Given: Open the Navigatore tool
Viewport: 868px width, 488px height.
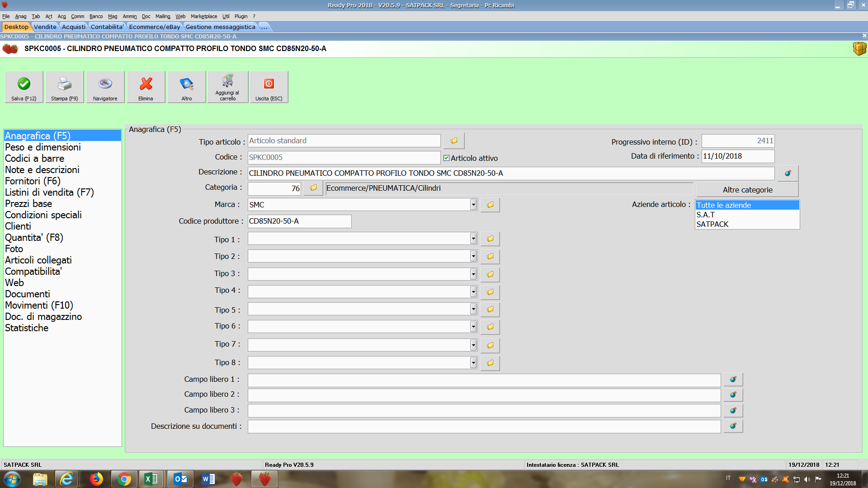Looking at the screenshot, I should coord(105,84).
